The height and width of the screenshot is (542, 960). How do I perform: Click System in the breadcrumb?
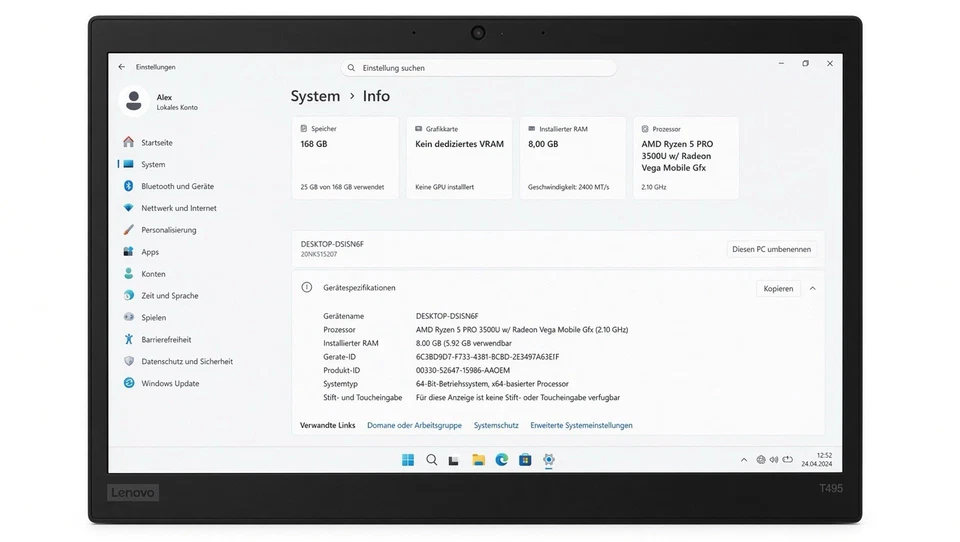tap(315, 96)
